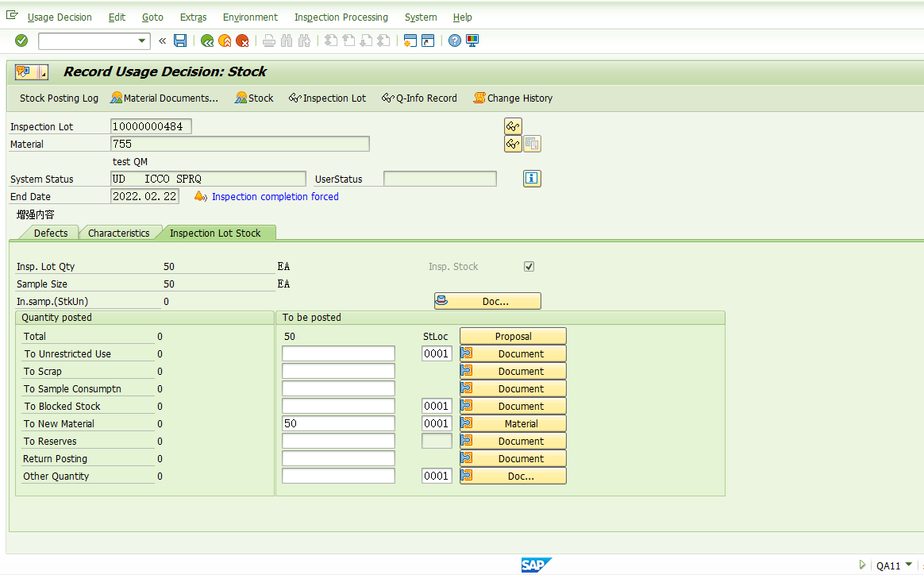Open the Help menu

click(463, 17)
